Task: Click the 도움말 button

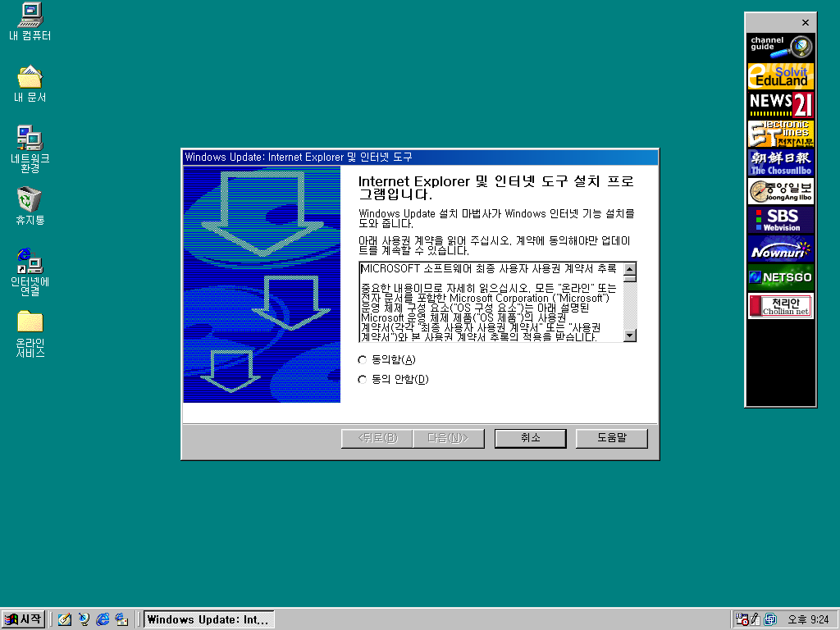Action: pos(611,438)
